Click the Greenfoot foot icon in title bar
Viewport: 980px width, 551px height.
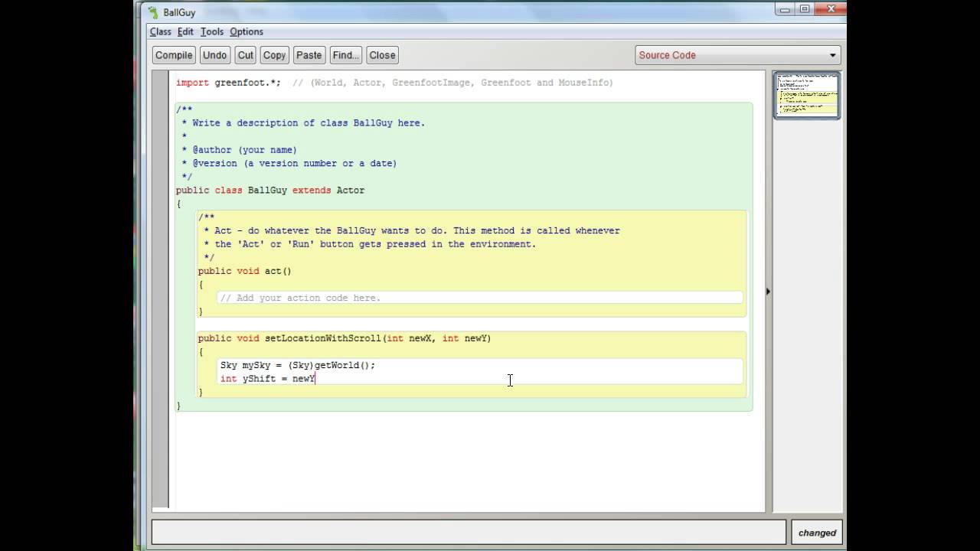[x=153, y=12]
